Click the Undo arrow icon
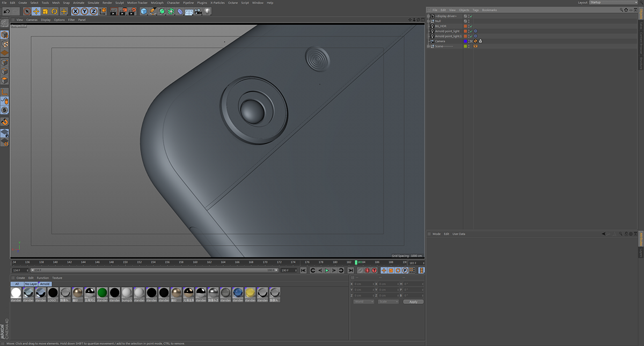 6,11
